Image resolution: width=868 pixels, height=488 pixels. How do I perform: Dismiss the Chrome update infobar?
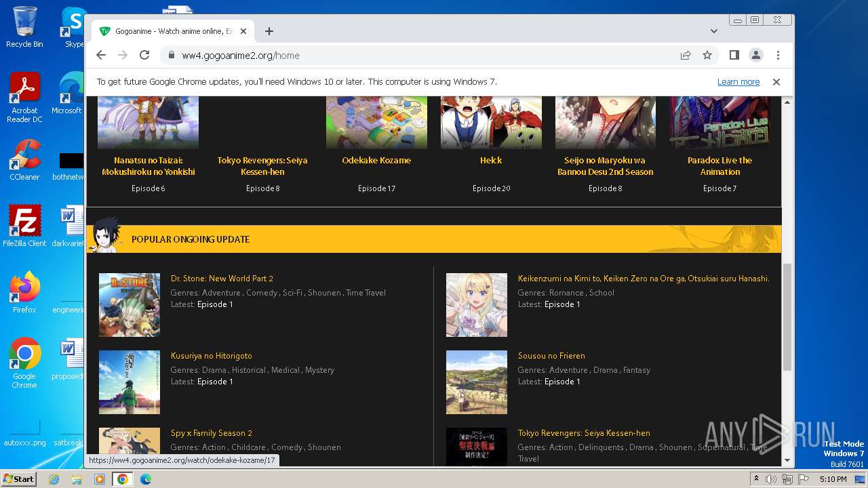click(776, 81)
